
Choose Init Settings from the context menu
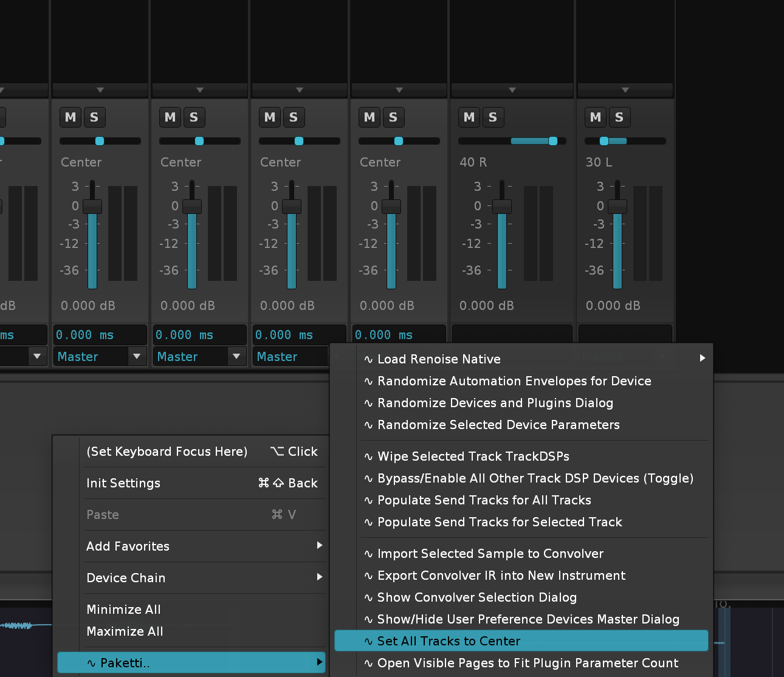[124, 483]
